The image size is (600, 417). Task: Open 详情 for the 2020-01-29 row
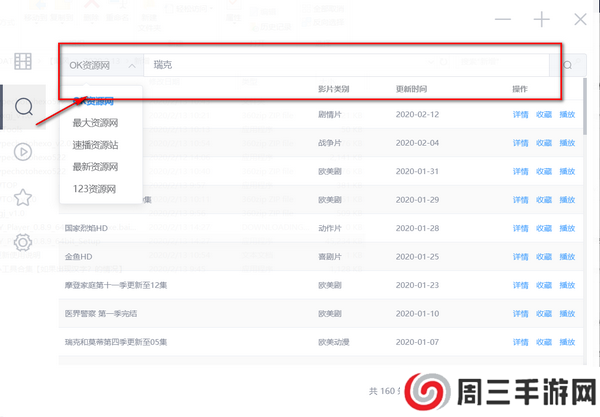click(520, 200)
